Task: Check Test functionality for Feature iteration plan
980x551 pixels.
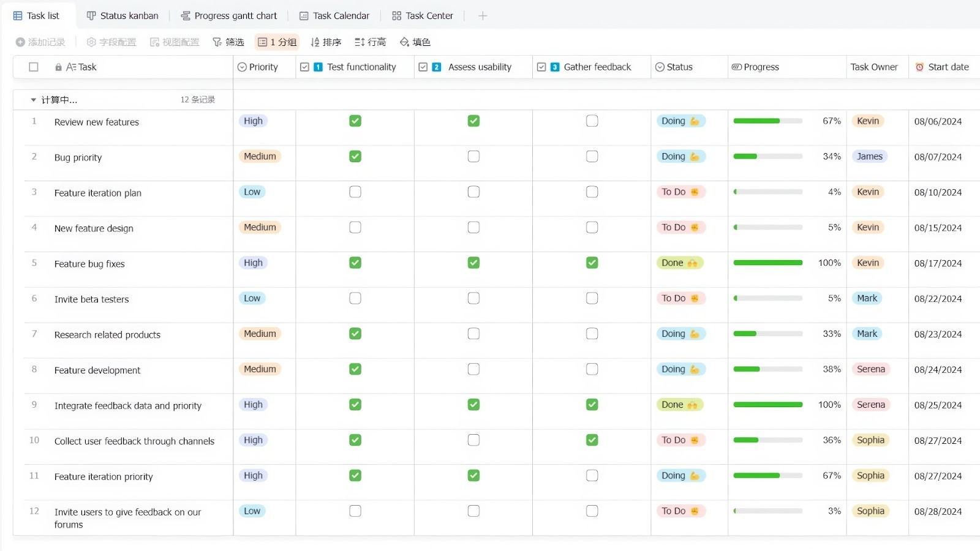Action: (355, 192)
